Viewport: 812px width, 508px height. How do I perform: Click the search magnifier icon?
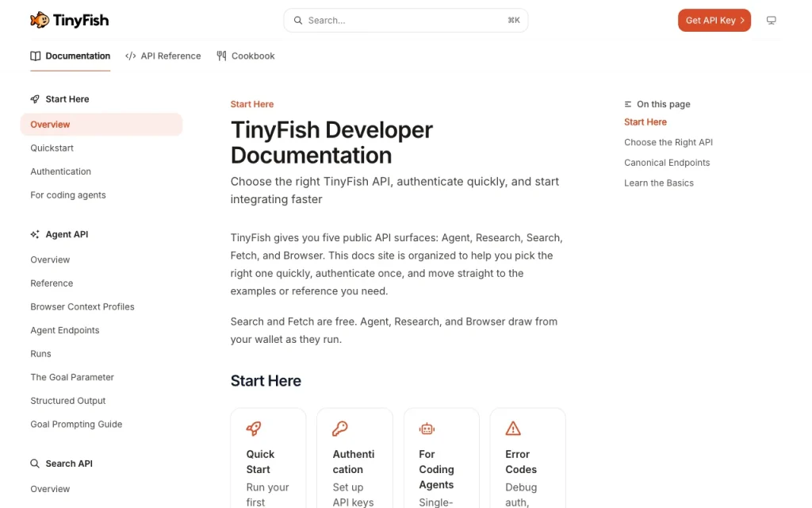[298, 20]
